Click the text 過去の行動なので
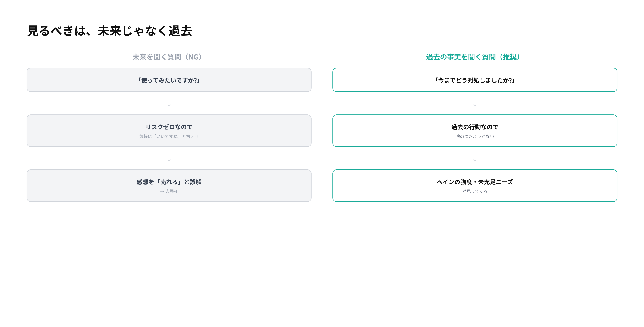 coord(475,127)
